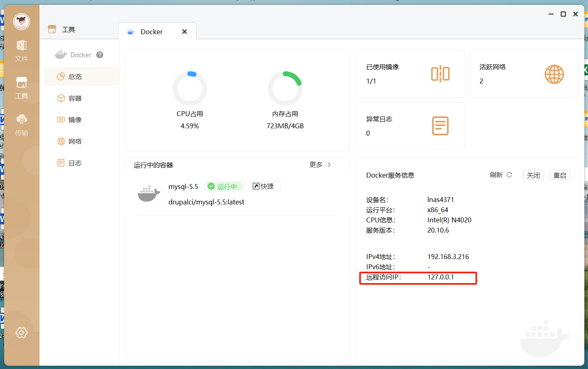The width and height of the screenshot is (588, 369).
Task: Click the mysql-5.5 container whale icon
Action: click(149, 193)
